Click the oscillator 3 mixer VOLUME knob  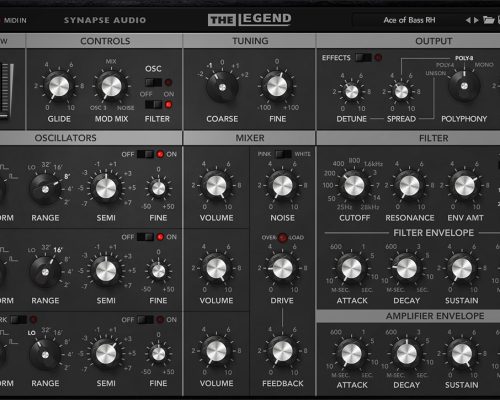coord(216,351)
